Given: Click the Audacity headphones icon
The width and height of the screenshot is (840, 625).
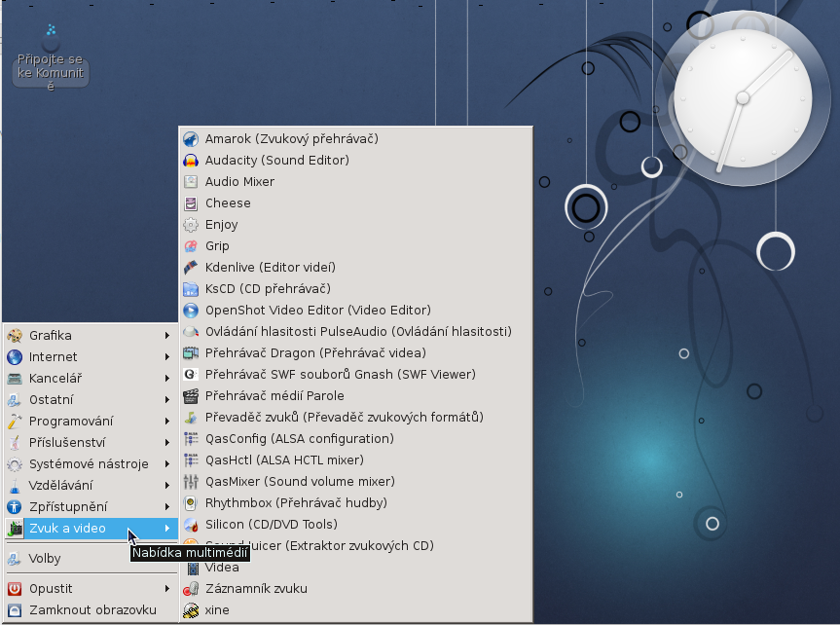Looking at the screenshot, I should [x=191, y=161].
